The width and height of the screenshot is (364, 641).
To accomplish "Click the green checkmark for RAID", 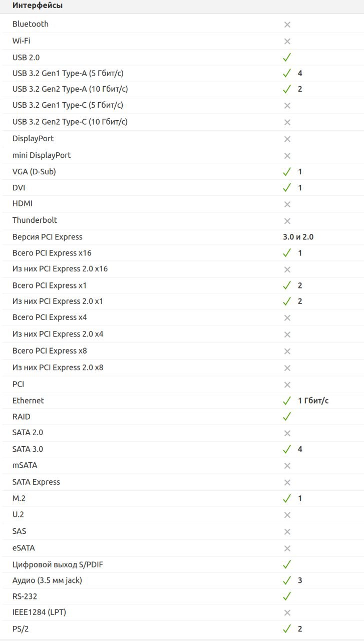I will (287, 416).
